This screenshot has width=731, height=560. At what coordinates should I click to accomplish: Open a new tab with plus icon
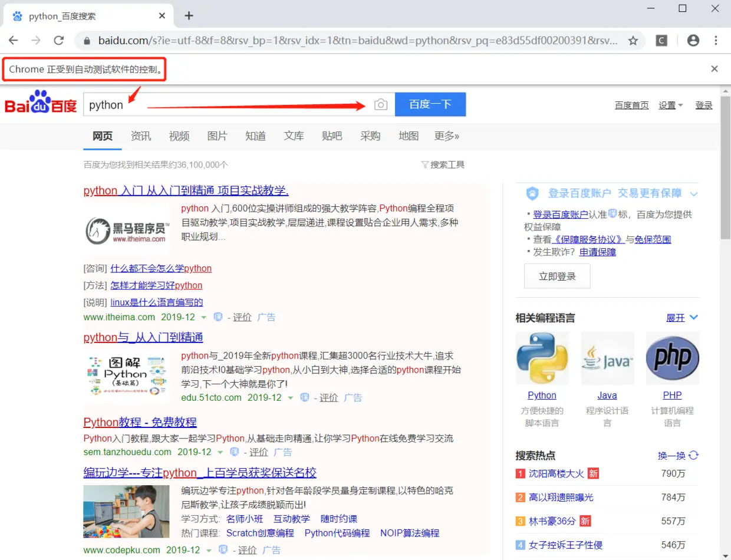click(x=189, y=16)
